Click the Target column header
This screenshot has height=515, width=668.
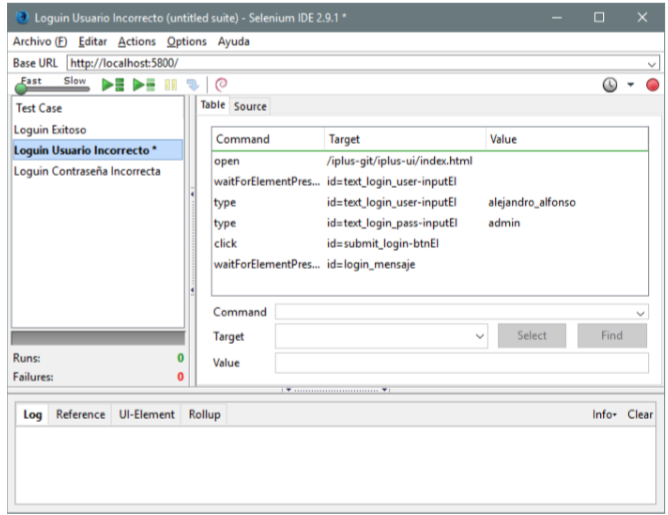tap(405, 139)
